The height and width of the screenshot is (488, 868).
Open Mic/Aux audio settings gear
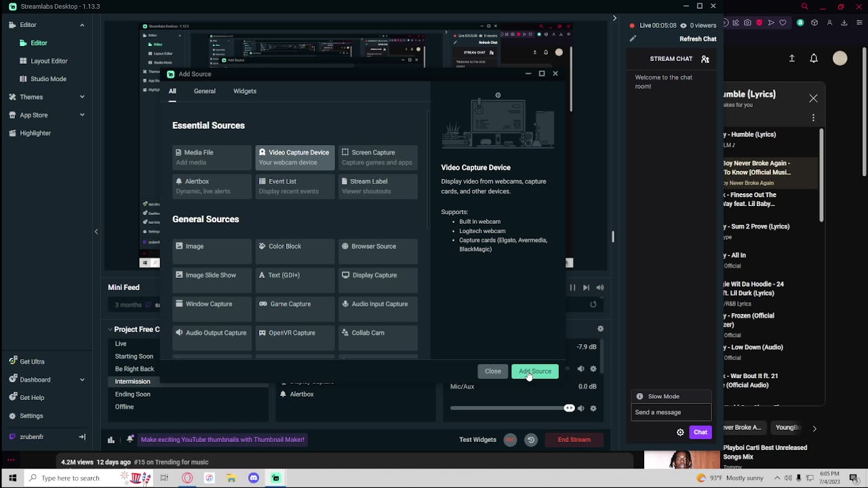point(593,409)
